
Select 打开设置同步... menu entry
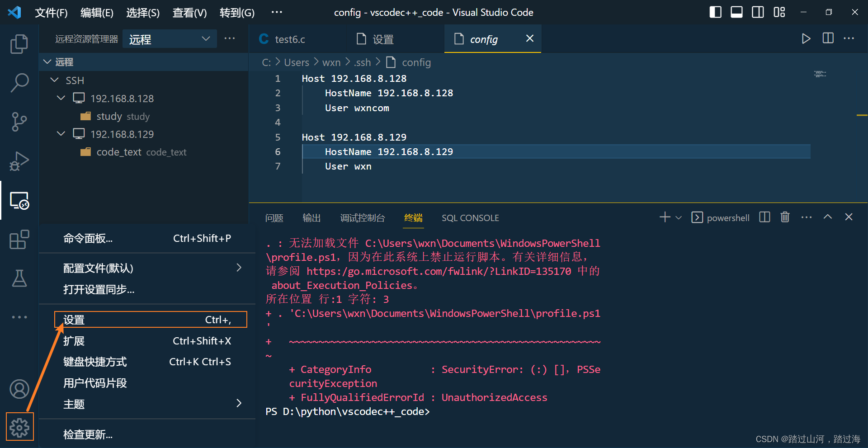[147, 289]
